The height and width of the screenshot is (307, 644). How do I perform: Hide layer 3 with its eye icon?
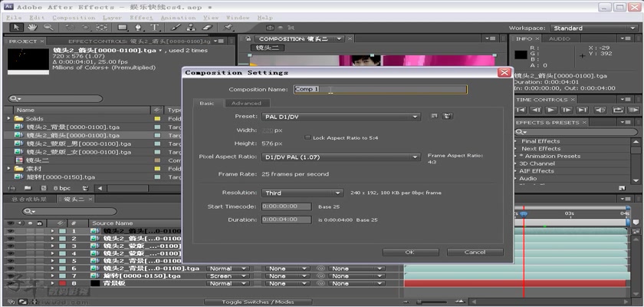(x=10, y=246)
